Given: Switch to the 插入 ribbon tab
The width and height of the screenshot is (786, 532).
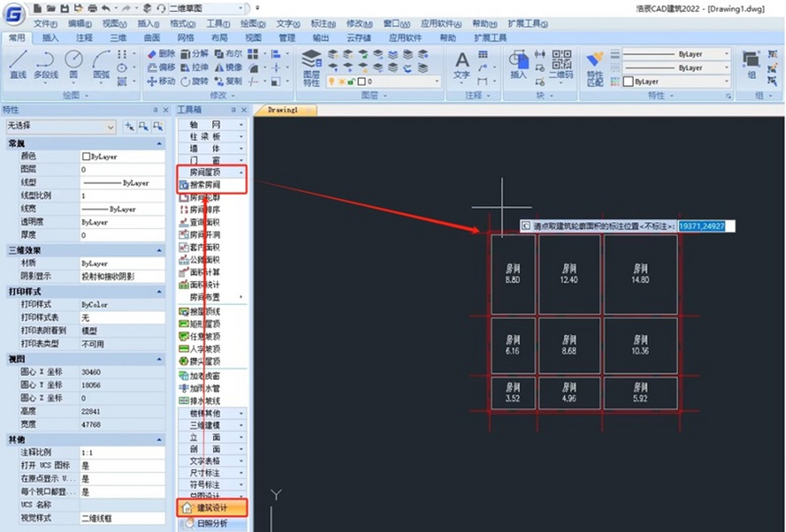Looking at the screenshot, I should pyautogui.click(x=50, y=37).
